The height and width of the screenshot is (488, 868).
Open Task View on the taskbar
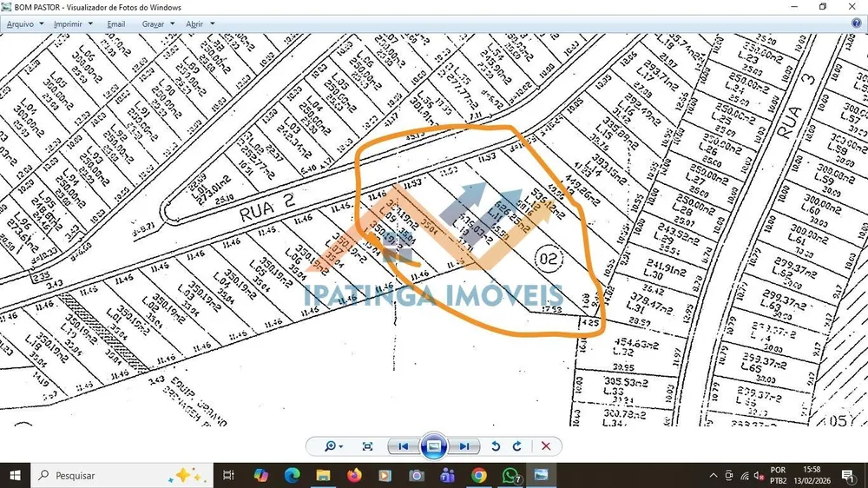228,475
